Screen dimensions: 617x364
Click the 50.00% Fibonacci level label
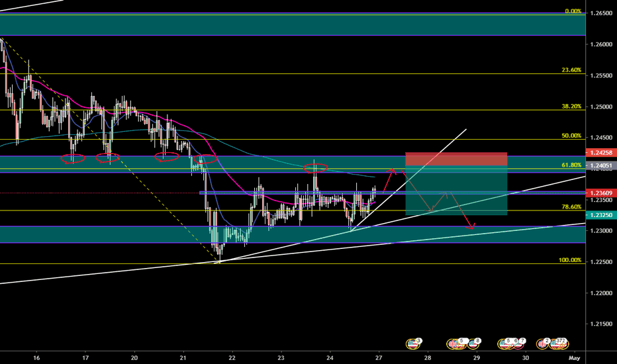[x=571, y=136]
